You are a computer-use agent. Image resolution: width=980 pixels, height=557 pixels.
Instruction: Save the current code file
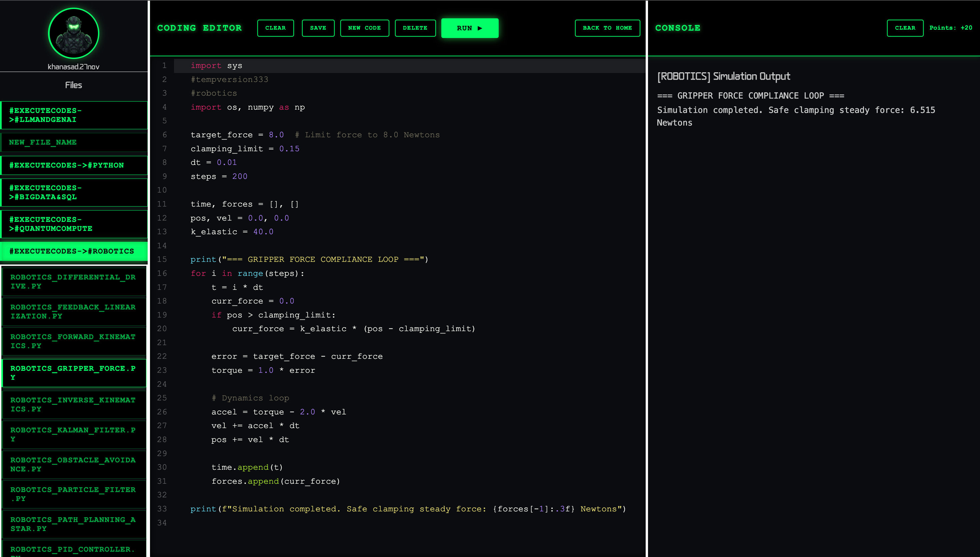pyautogui.click(x=318, y=28)
